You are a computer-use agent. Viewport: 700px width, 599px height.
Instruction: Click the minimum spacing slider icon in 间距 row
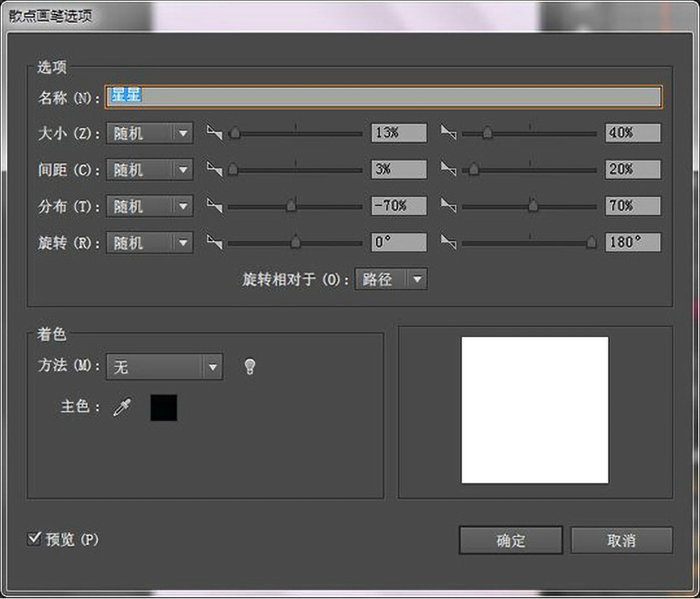214,170
